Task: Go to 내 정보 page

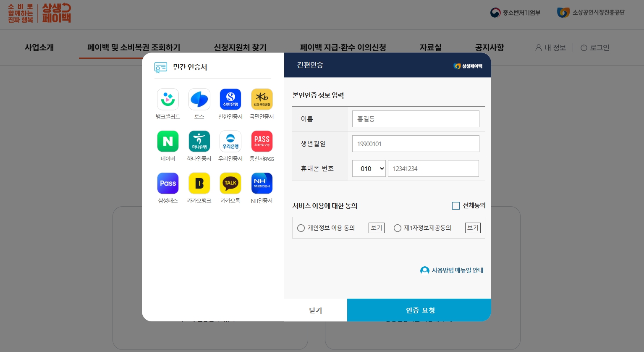Action: pos(550,47)
